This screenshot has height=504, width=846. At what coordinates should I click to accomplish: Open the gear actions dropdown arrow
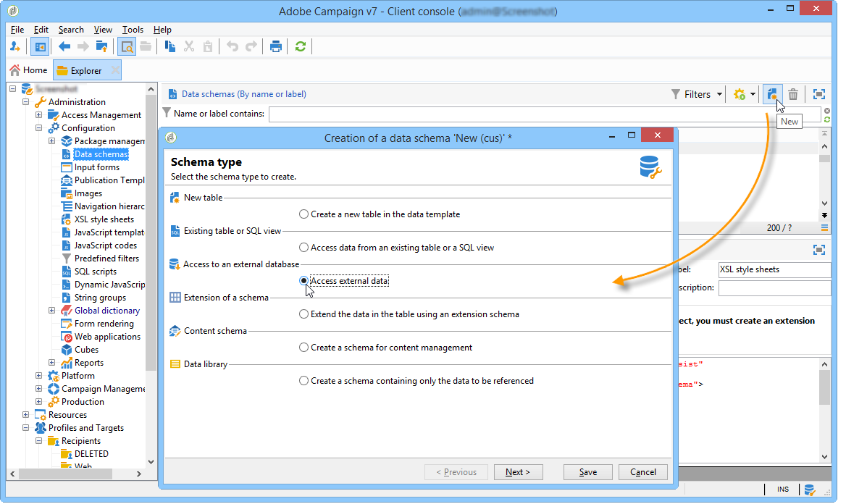[x=753, y=94]
